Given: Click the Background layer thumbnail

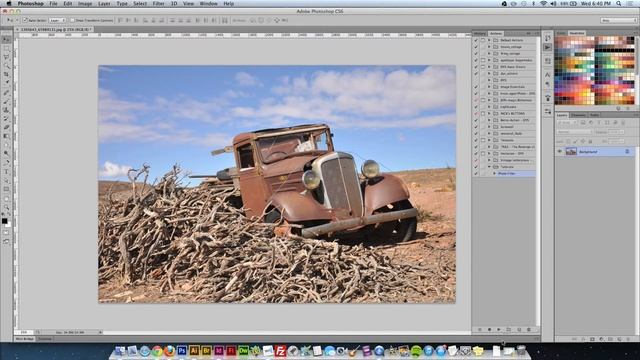Looking at the screenshot, I should [571, 151].
